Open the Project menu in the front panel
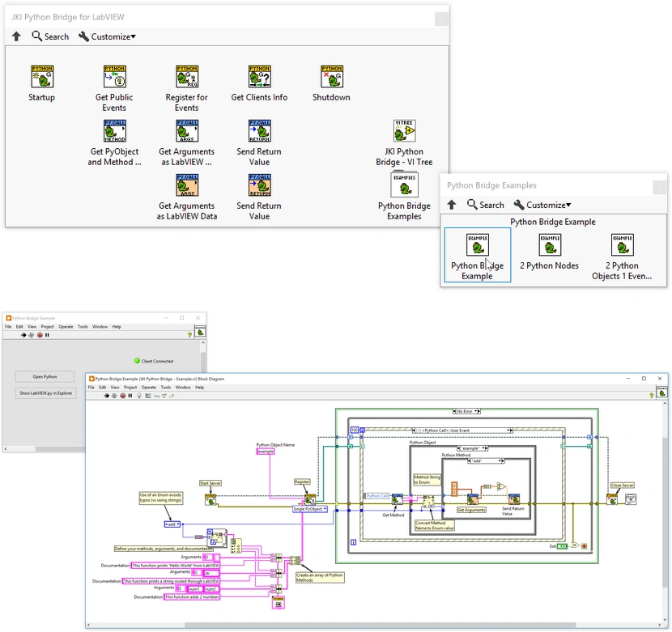Viewport: 672px width, 632px height. tap(48, 326)
